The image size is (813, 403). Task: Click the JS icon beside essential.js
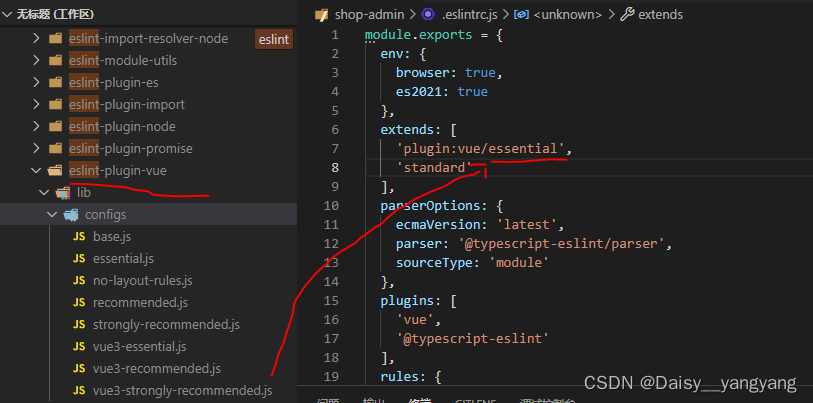point(79,259)
